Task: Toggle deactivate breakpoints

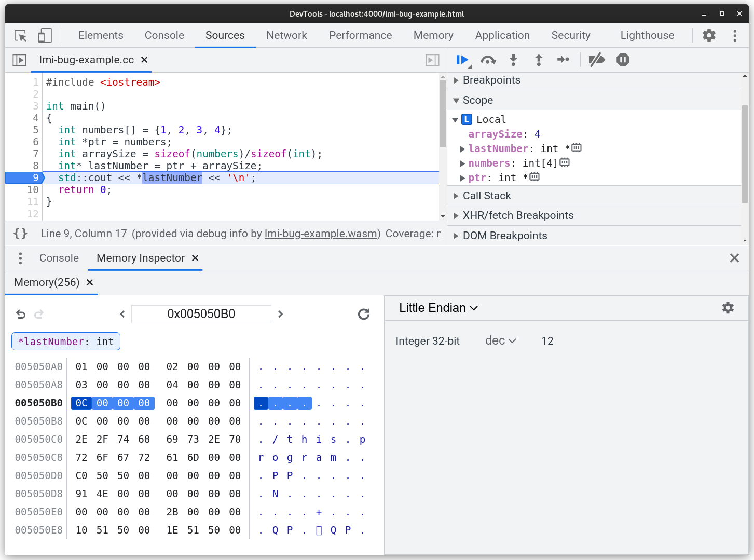Action: [597, 60]
